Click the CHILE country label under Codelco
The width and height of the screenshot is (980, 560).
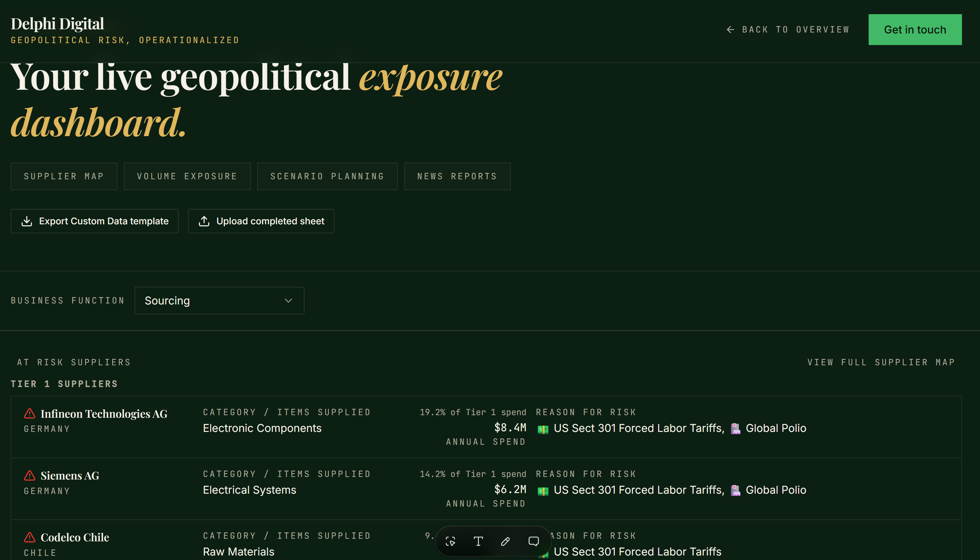click(40, 553)
